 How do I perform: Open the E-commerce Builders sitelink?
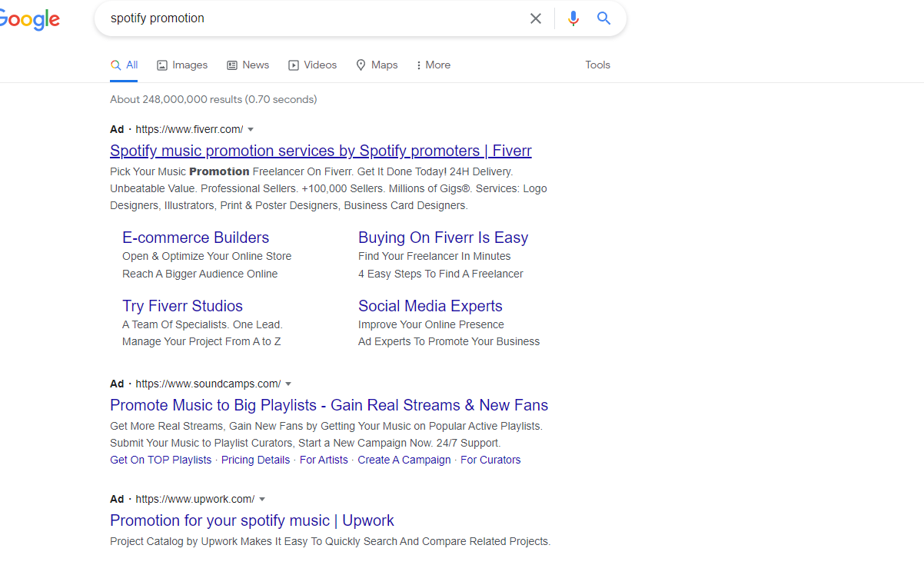click(195, 238)
